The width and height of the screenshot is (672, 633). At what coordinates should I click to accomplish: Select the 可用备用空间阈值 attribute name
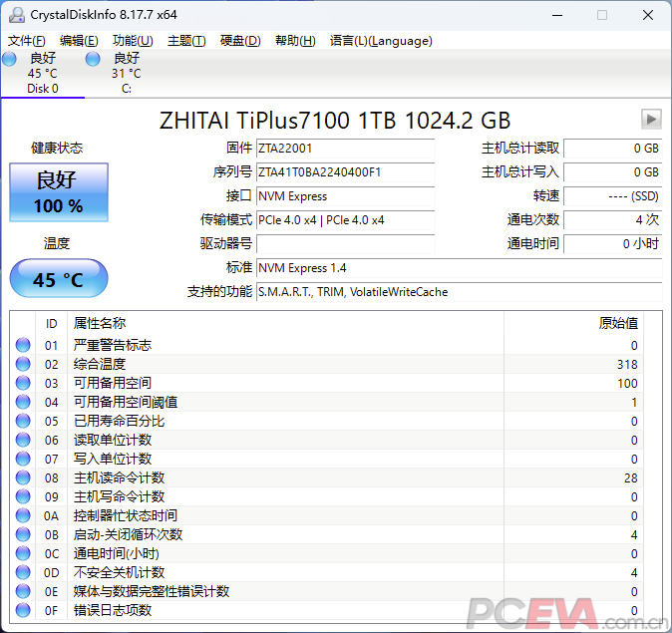[x=126, y=402]
